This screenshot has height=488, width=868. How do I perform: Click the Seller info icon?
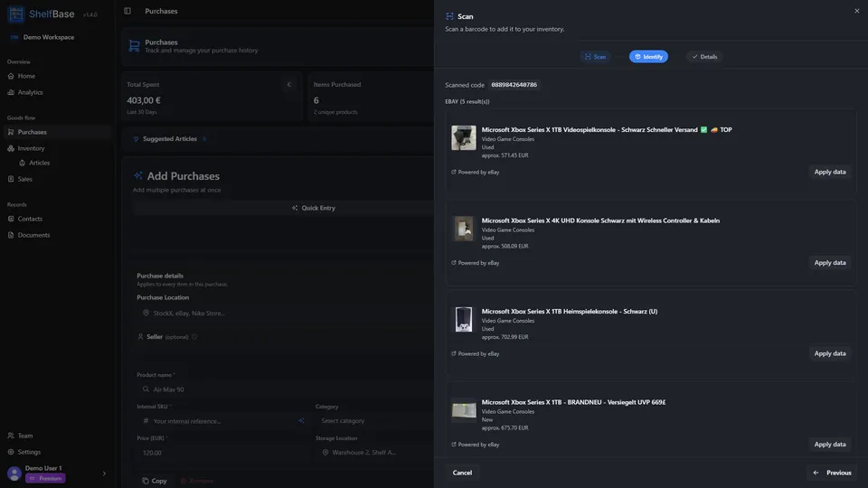(x=194, y=337)
